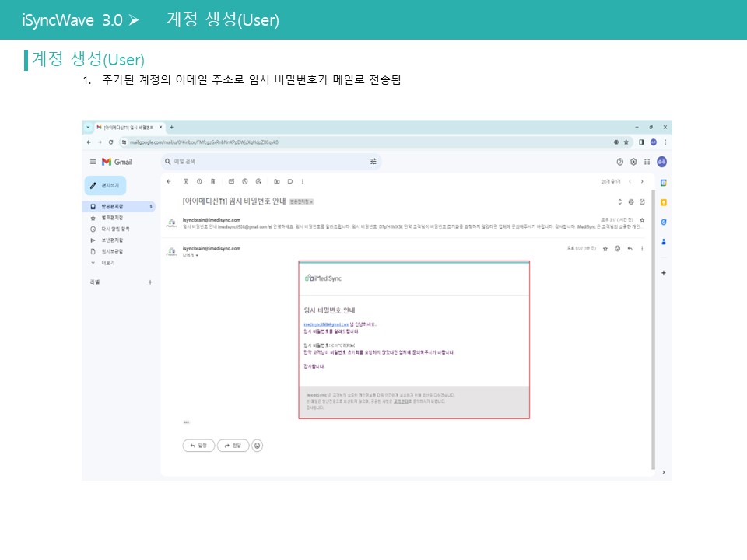The width and height of the screenshot is (747, 560).
Task: Click the Gmail compose (편지쓰기) button
Action: pyautogui.click(x=105, y=186)
